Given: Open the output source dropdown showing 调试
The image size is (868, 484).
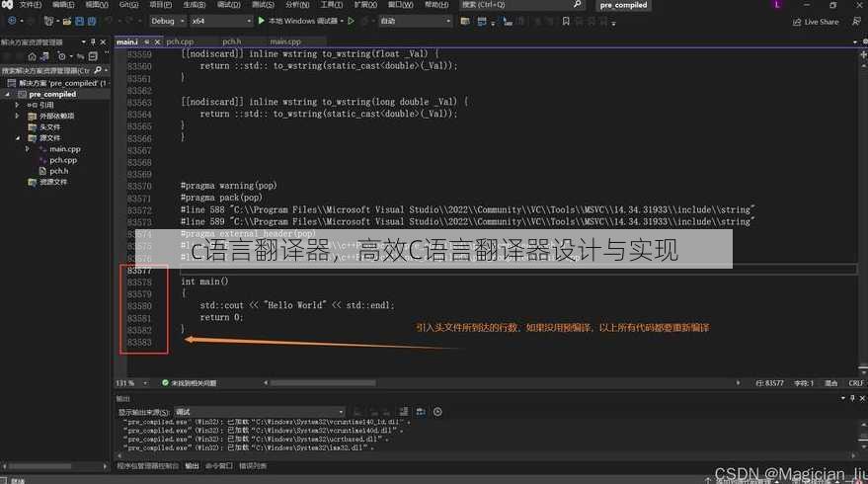Looking at the screenshot, I should 260,412.
